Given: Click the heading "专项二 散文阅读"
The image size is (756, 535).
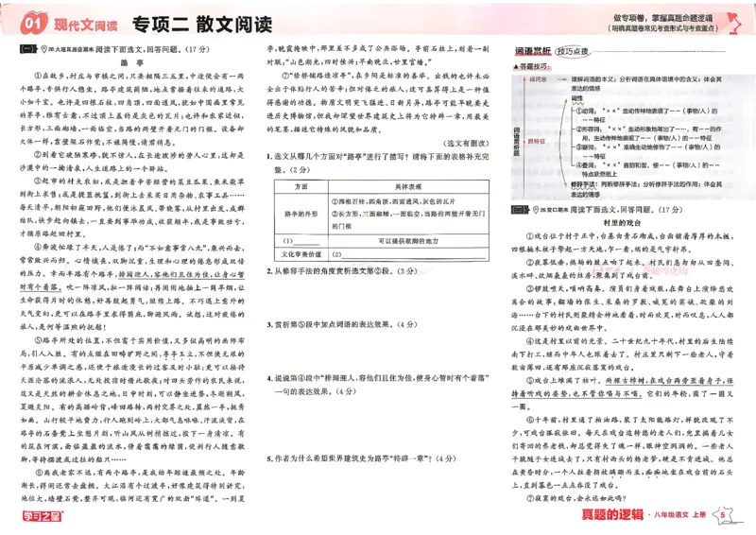Looking at the screenshot, I should pyautogui.click(x=202, y=25).
